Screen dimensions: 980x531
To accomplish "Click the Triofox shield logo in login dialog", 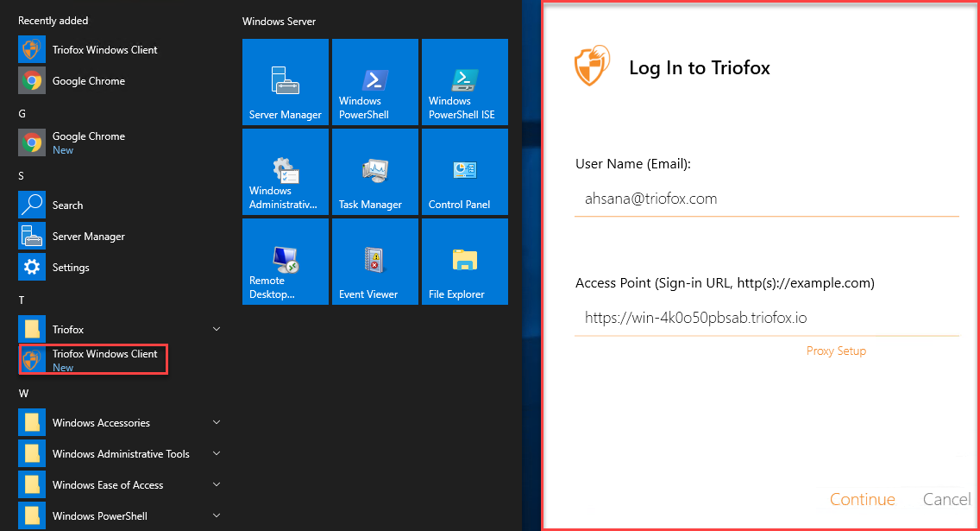I will click(592, 66).
